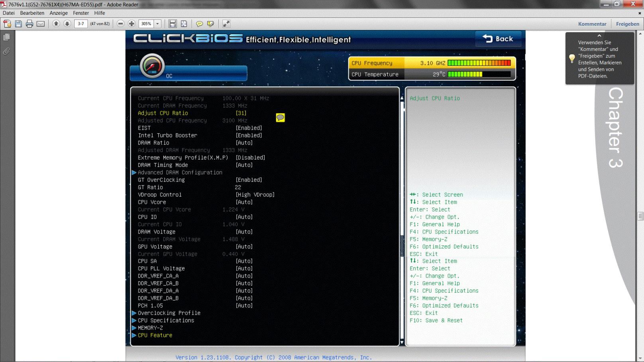Click the CPU Temperature level bar

[479, 74]
